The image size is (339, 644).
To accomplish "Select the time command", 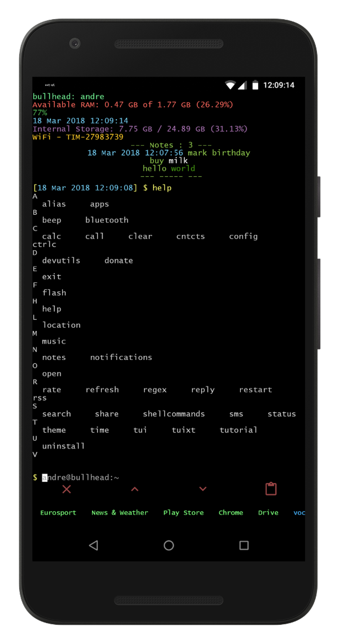I will pos(99,430).
